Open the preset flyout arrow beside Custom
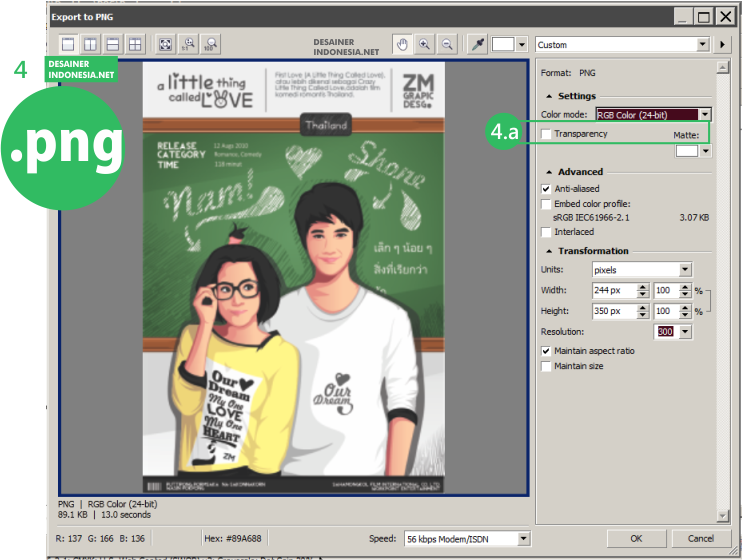 722,44
